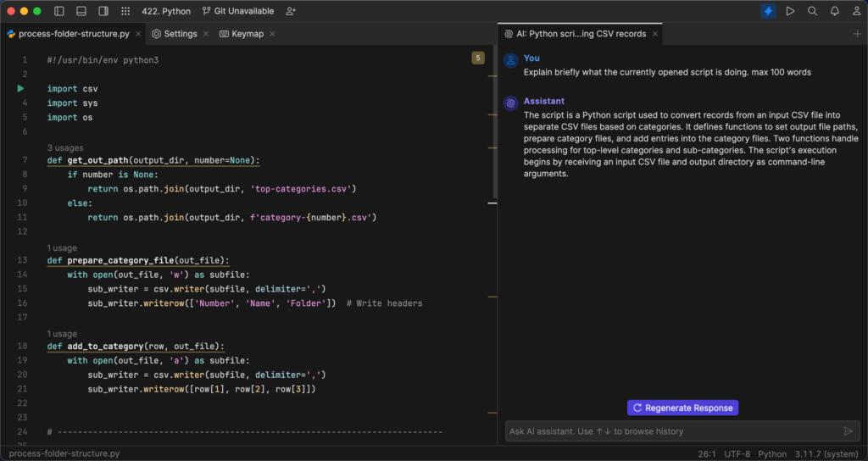The width and height of the screenshot is (868, 461).
Task: Click the Smart Mode lightning icon
Action: (768, 11)
